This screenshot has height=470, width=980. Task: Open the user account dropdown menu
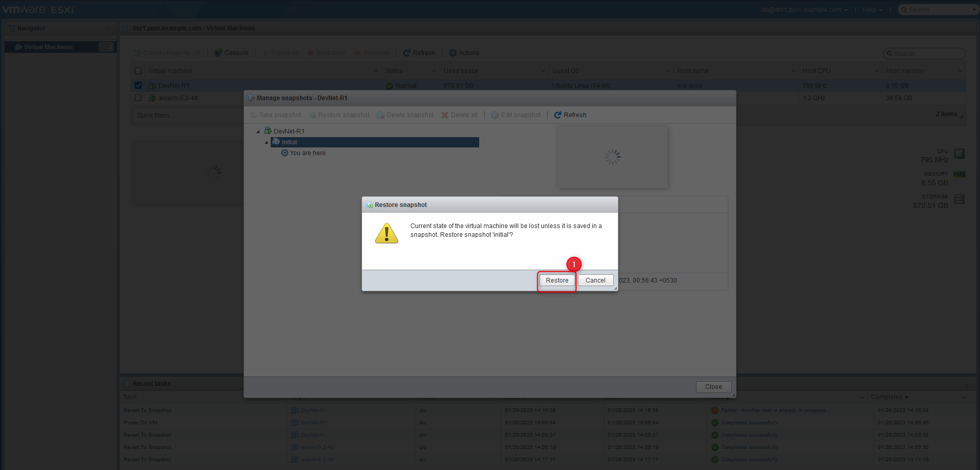point(804,10)
